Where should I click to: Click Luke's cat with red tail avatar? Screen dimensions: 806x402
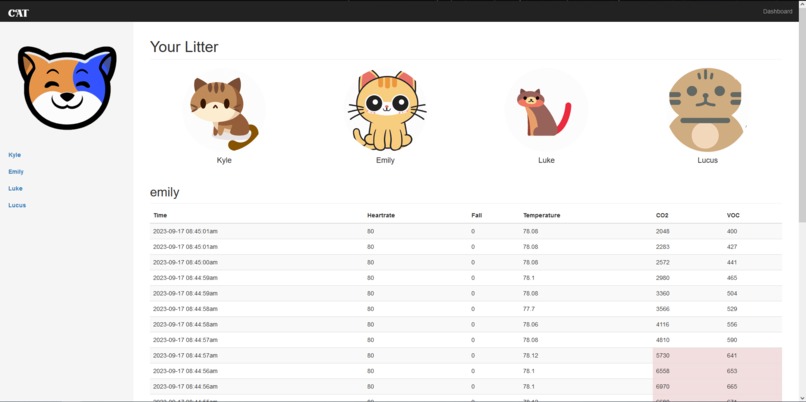[x=546, y=112]
